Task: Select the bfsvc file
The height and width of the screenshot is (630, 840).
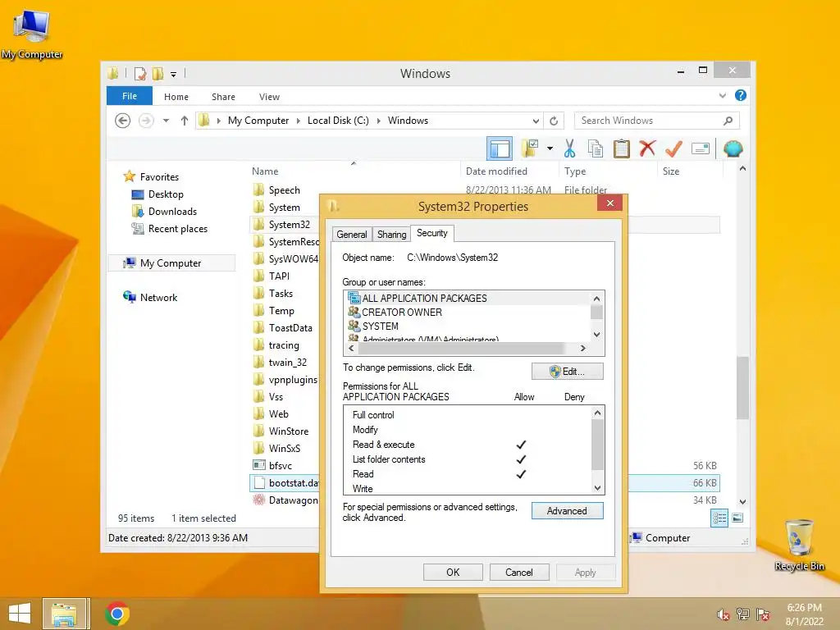Action: point(281,466)
